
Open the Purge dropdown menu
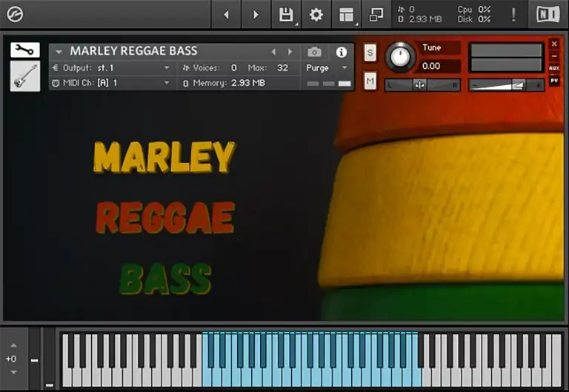[x=327, y=68]
